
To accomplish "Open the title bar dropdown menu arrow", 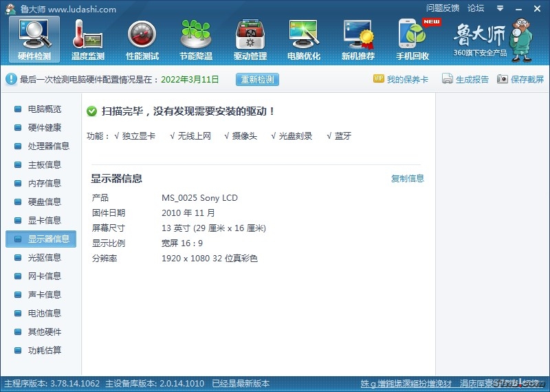I will 498,8.
